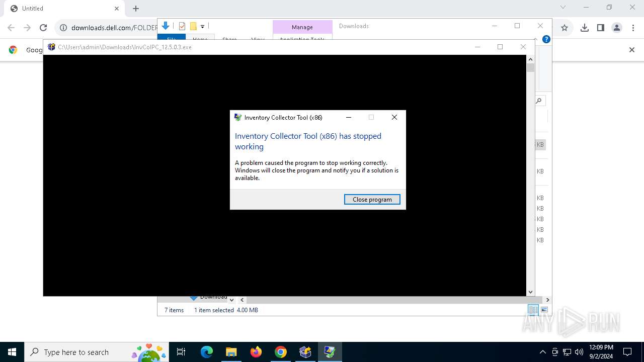Launch Microsoft Edge from taskbar
The image size is (644, 362).
tap(207, 352)
